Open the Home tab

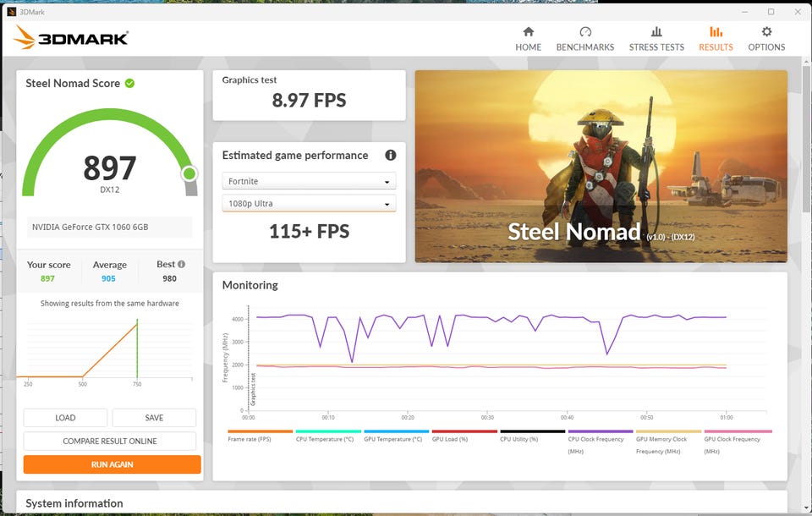click(x=528, y=40)
